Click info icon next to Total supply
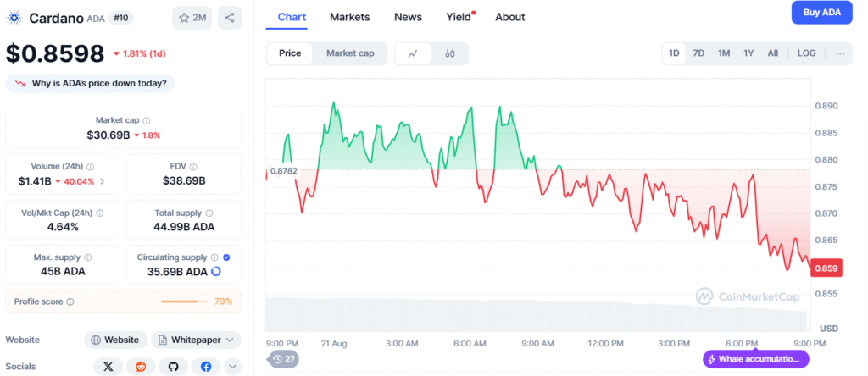The image size is (868, 376). tap(209, 213)
